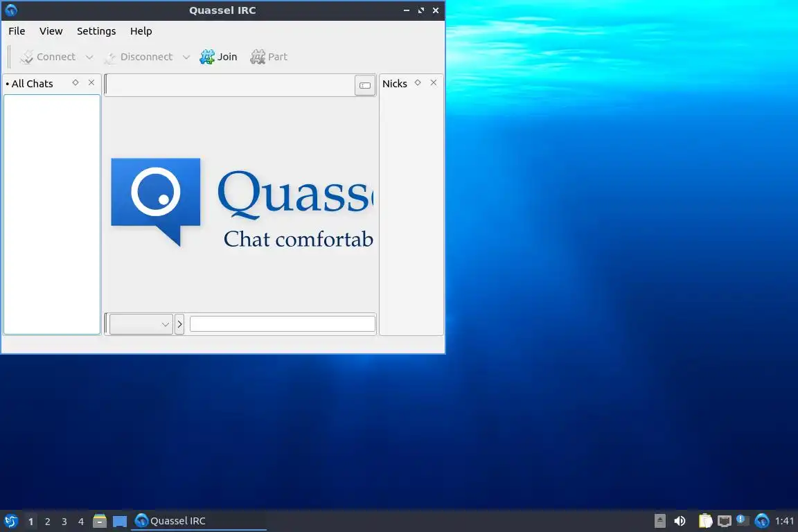Switch to virtual desktop 1

[x=31, y=522]
